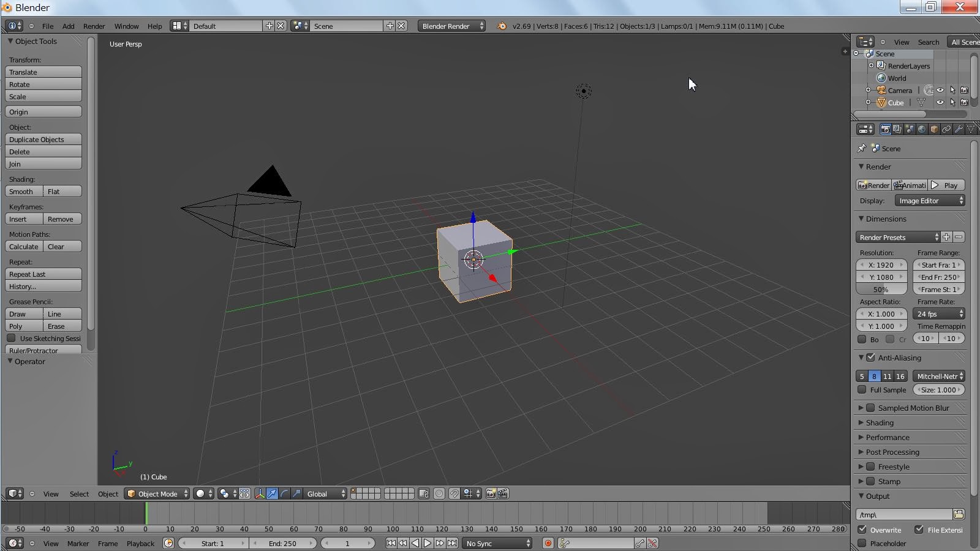Toggle visibility eye for Cube in outliner
Viewport: 980px width, 551px height.
click(940, 102)
